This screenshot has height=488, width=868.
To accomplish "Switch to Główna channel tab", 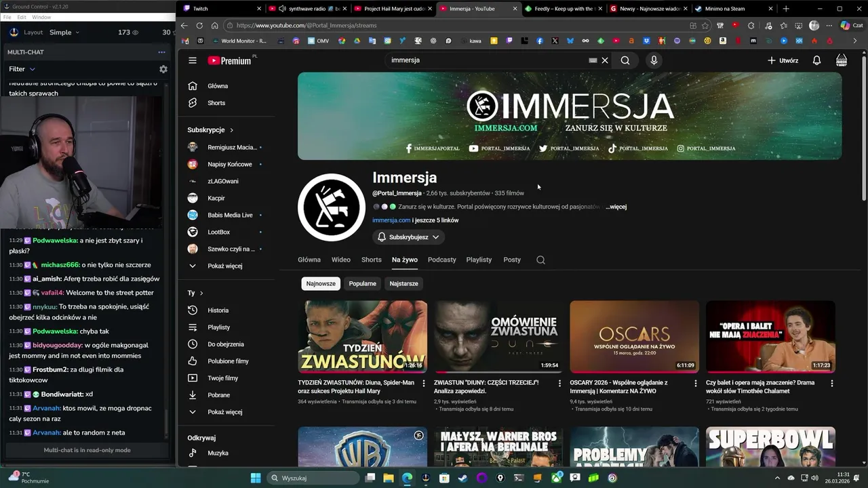I will (x=309, y=260).
